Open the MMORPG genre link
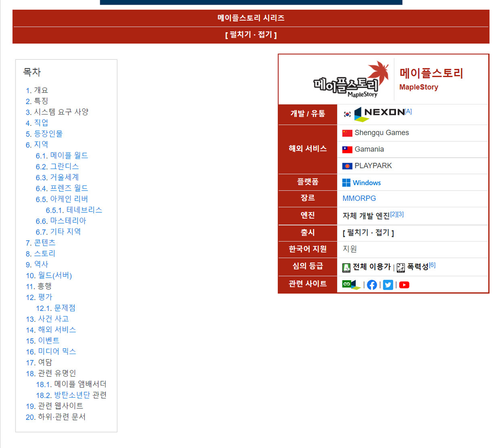500x448 pixels. pos(359,198)
